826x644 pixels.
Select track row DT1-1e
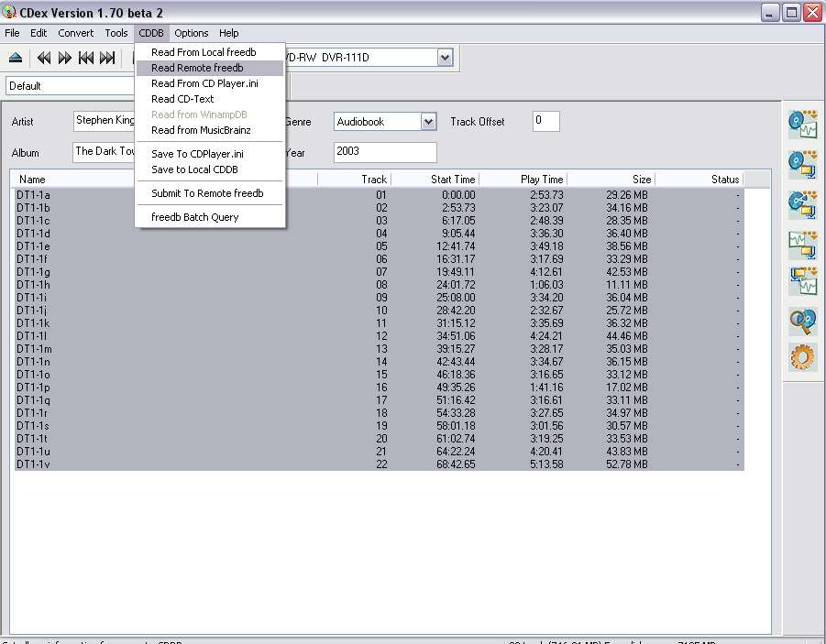tap(379, 246)
